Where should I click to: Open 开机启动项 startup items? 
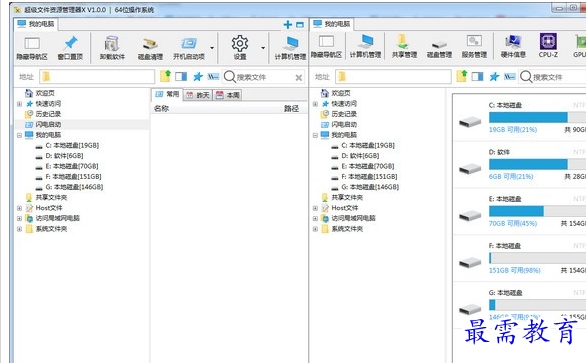[x=189, y=48]
